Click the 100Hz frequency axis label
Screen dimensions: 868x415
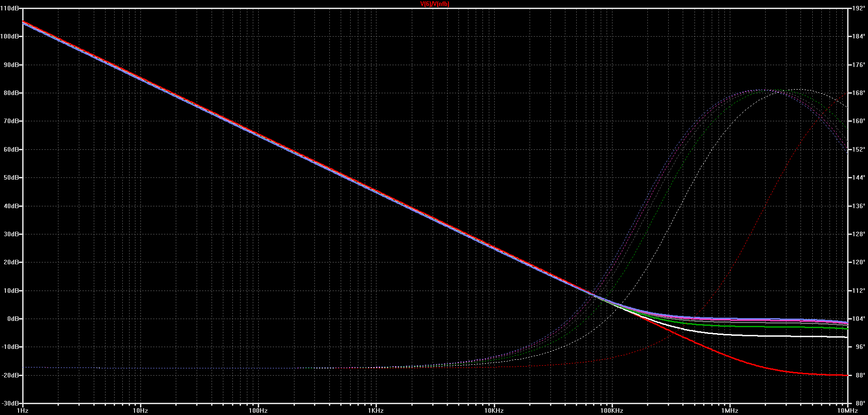(258, 410)
